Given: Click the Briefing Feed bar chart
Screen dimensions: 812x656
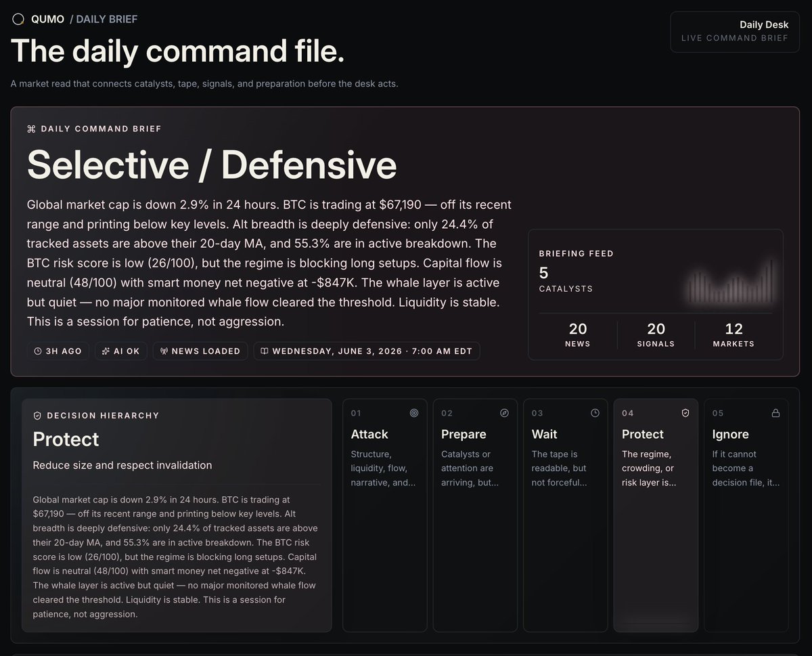Looking at the screenshot, I should pyautogui.click(x=731, y=282).
